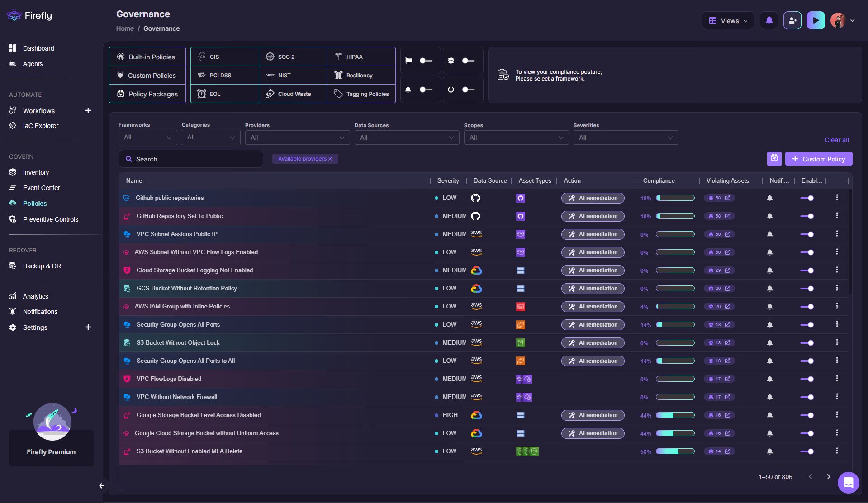
Task: Click the Custom Policy button
Action: pos(819,159)
